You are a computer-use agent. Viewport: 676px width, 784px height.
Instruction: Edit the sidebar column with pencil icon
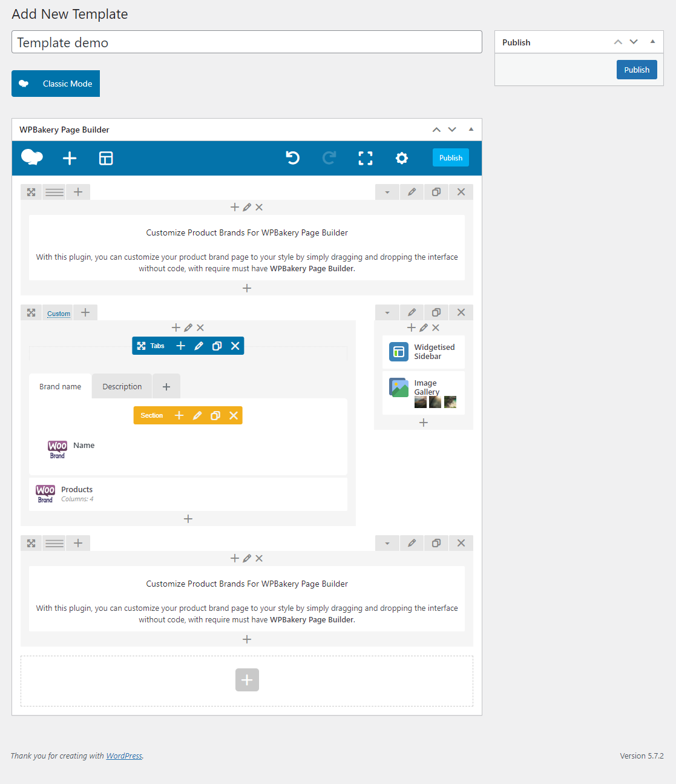[424, 328]
